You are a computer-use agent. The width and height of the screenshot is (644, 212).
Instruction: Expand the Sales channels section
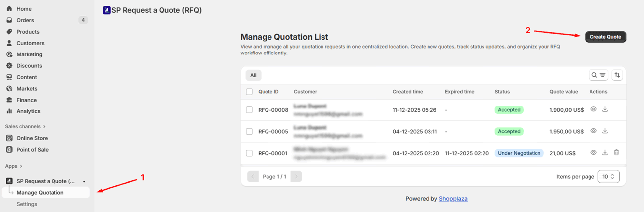[x=25, y=127]
